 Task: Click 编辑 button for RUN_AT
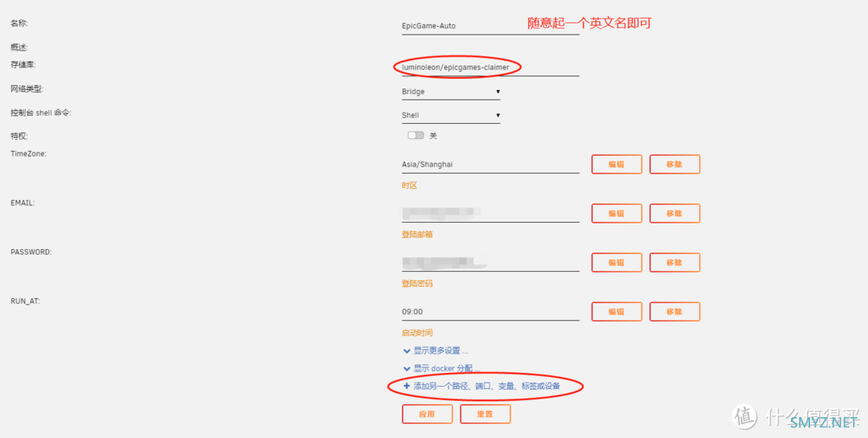(x=616, y=312)
